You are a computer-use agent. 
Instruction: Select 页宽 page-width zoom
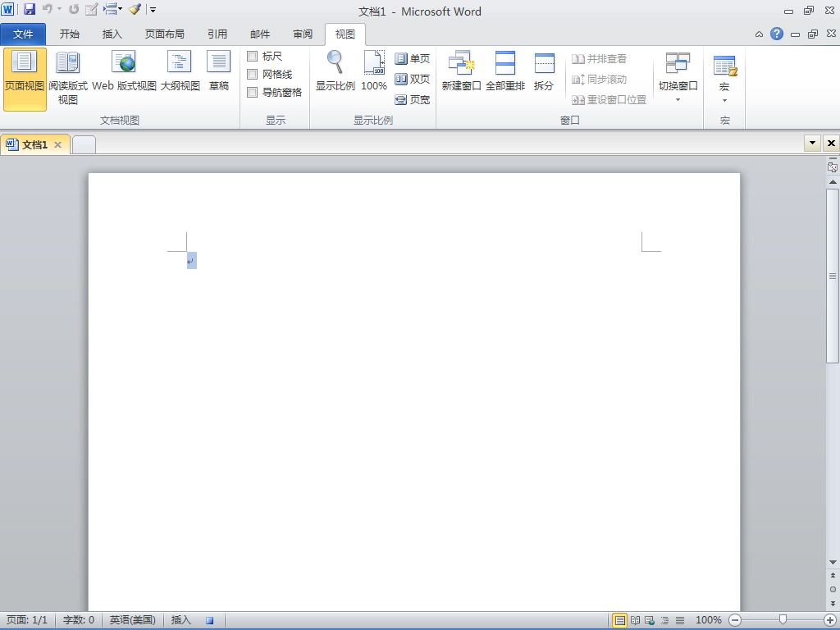(x=412, y=99)
